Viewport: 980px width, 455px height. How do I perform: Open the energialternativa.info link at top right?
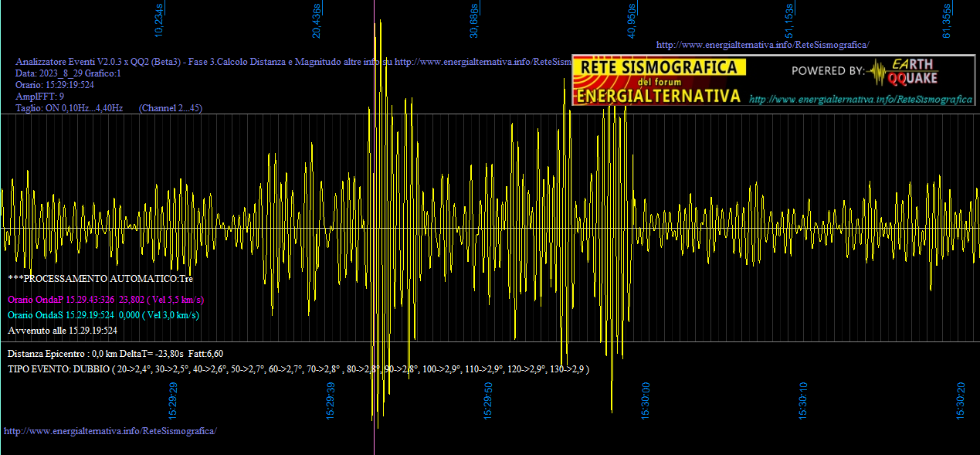point(762,45)
